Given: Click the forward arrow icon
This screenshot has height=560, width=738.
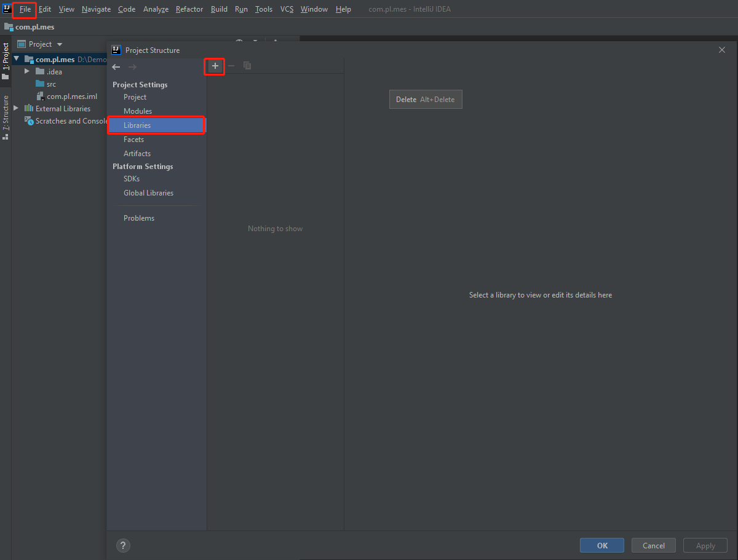Looking at the screenshot, I should [x=132, y=67].
